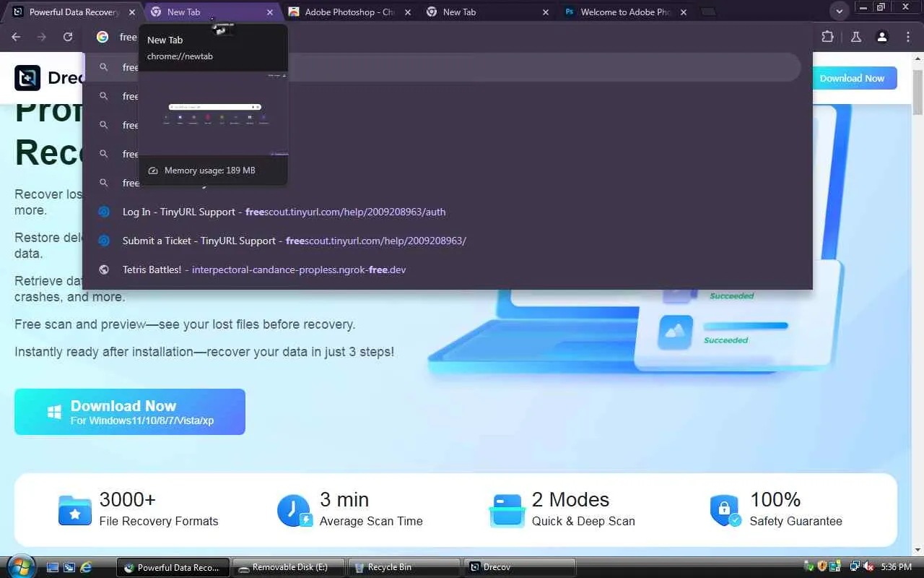Viewport: 924px width, 578px height.
Task: Click the header Download Now button
Action: coord(852,78)
